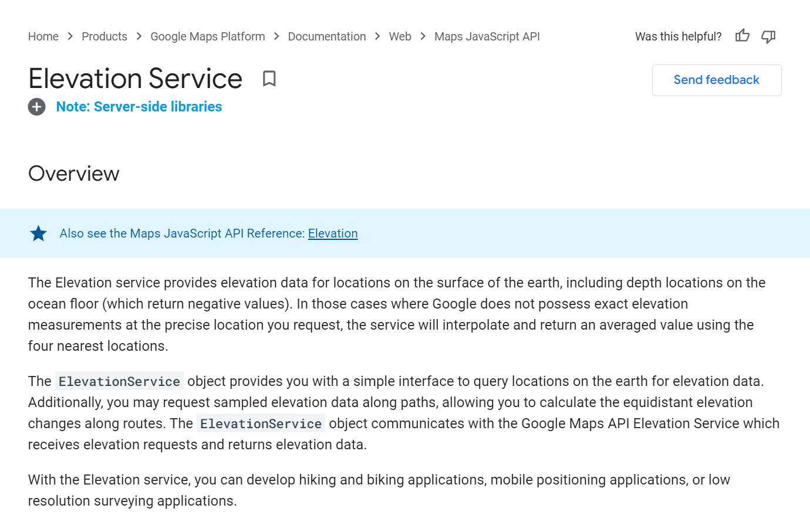The image size is (810, 532).
Task: Click the plus icon beside Note: Server-side libraries
Action: pyautogui.click(x=36, y=107)
